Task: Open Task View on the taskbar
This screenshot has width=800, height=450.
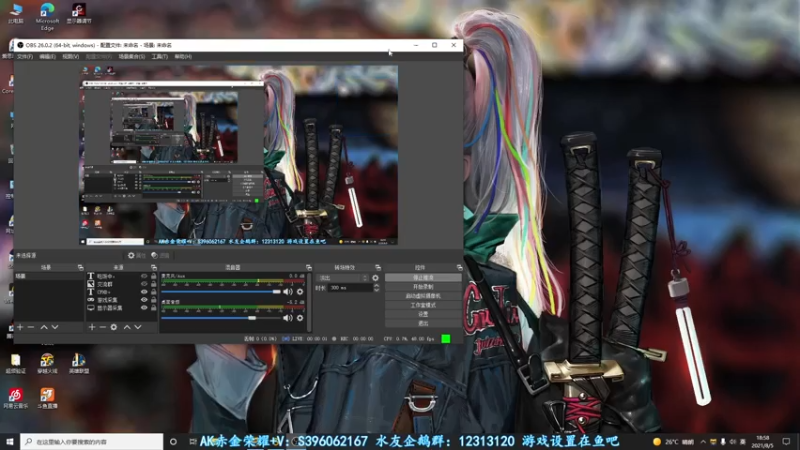Action: (192, 441)
